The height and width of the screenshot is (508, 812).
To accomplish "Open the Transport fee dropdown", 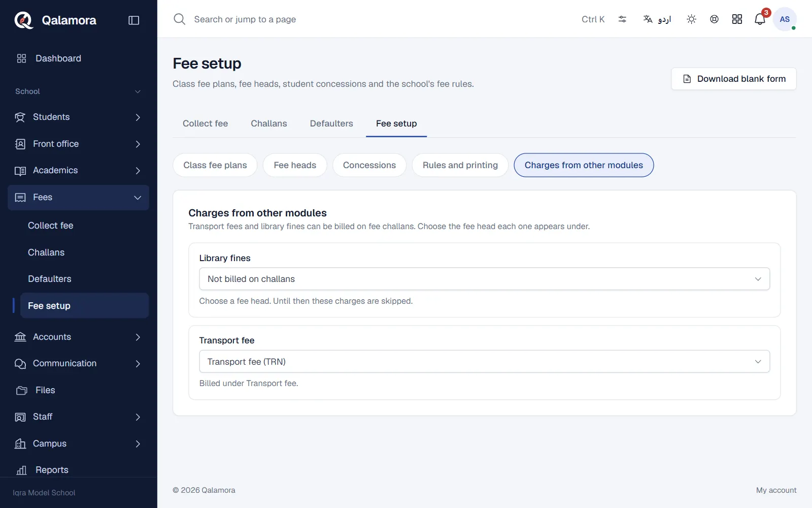I will pyautogui.click(x=485, y=362).
